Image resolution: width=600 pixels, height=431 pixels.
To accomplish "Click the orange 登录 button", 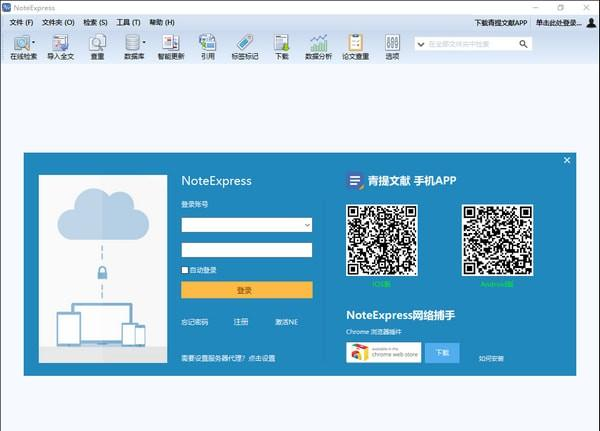I will tap(247, 290).
